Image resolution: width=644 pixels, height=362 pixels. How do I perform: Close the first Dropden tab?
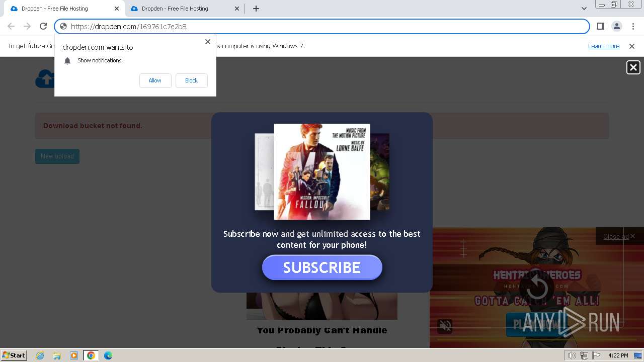click(x=117, y=9)
